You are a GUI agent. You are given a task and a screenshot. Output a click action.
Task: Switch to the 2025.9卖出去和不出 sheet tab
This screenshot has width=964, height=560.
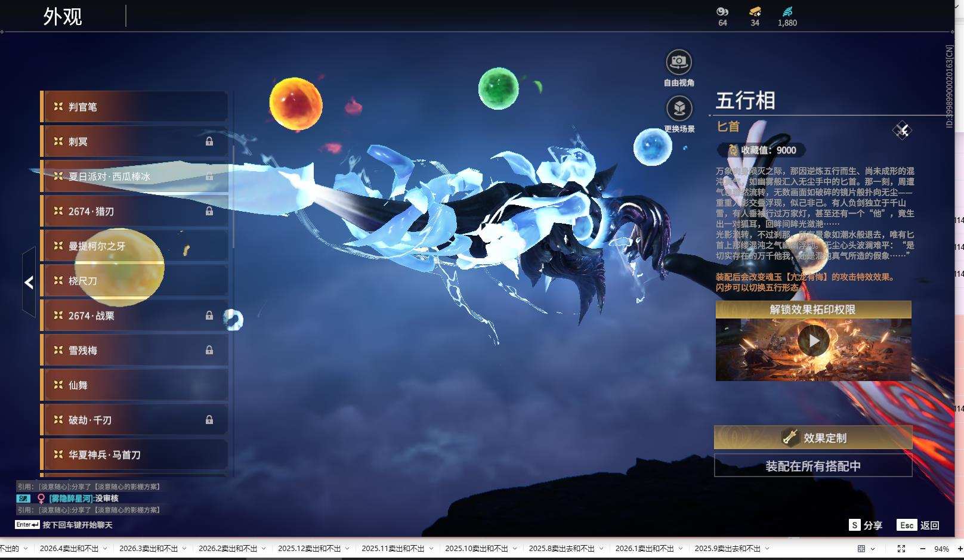tap(728, 549)
